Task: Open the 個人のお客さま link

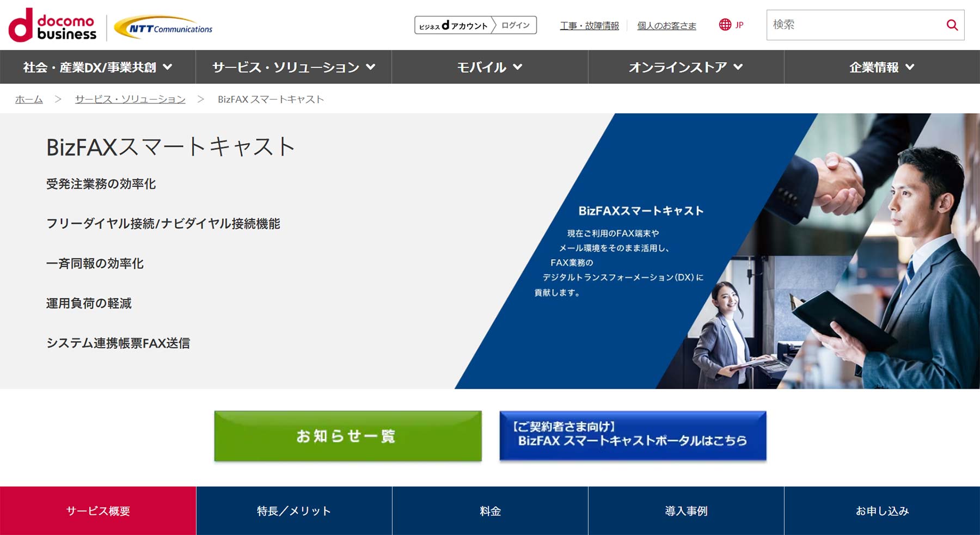Action: 666,26
